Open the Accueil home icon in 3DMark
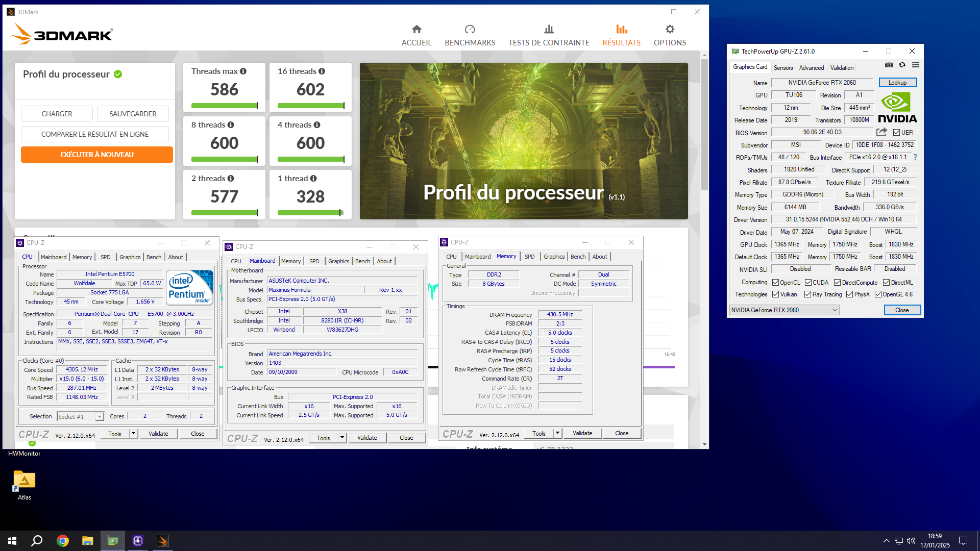 tap(416, 29)
